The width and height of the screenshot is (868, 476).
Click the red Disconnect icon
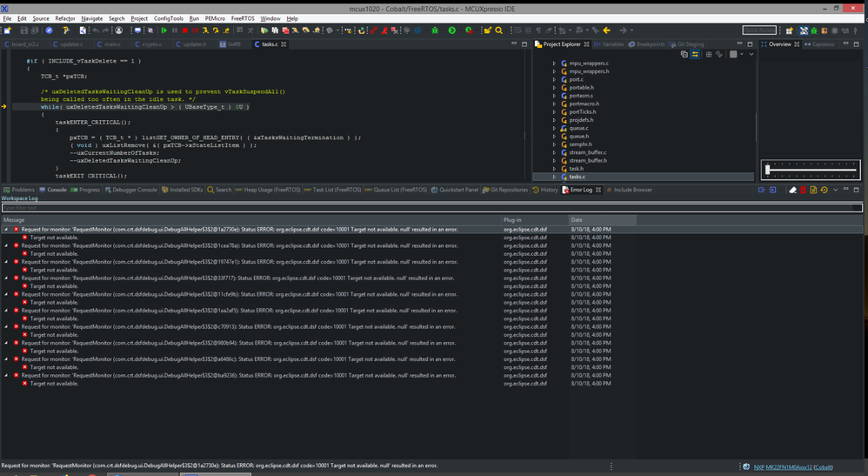[x=196, y=30]
